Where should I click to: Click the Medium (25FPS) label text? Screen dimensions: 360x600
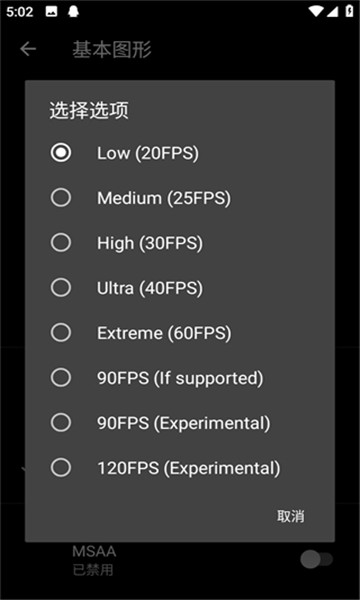coord(164,198)
